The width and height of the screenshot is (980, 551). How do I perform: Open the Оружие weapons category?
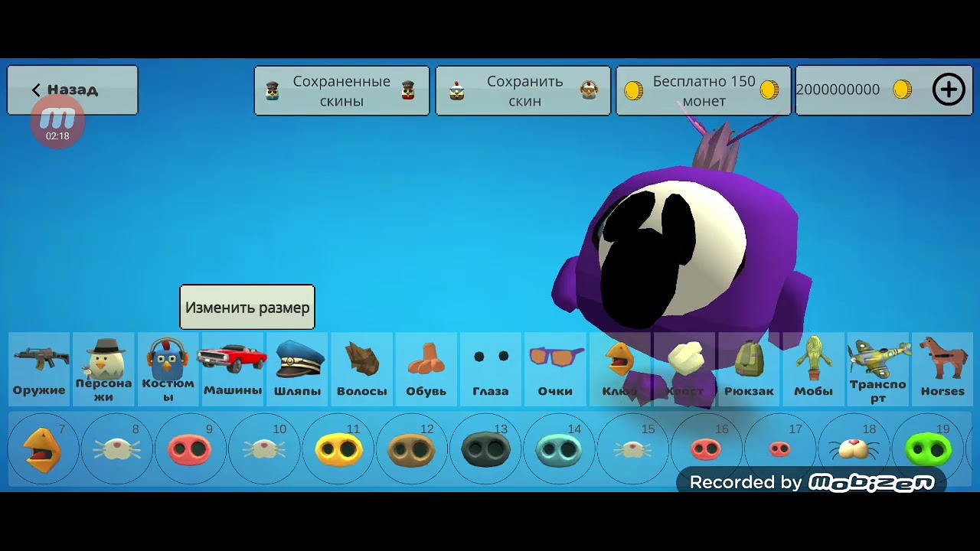[39, 369]
